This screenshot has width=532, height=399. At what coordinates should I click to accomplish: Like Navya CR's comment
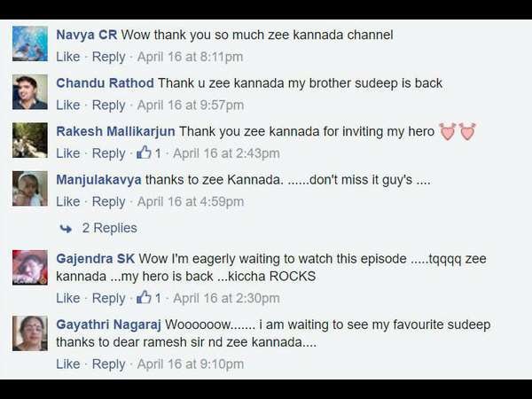(68, 57)
